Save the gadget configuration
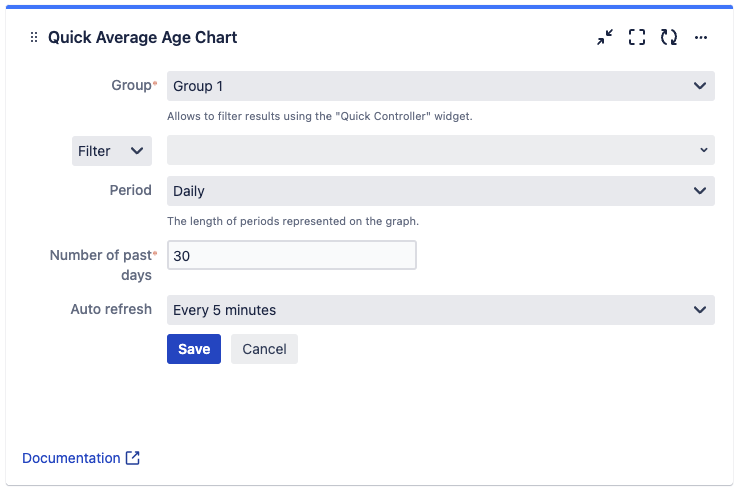 coord(194,349)
